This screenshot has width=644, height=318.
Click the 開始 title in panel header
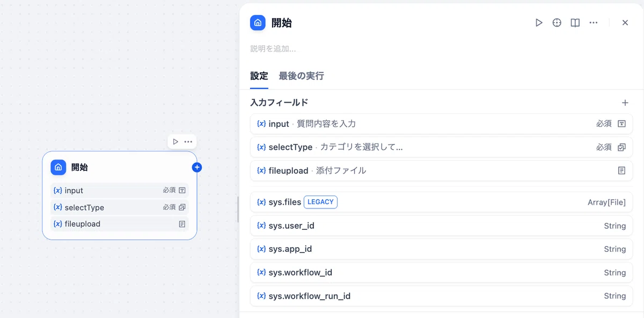(x=282, y=23)
